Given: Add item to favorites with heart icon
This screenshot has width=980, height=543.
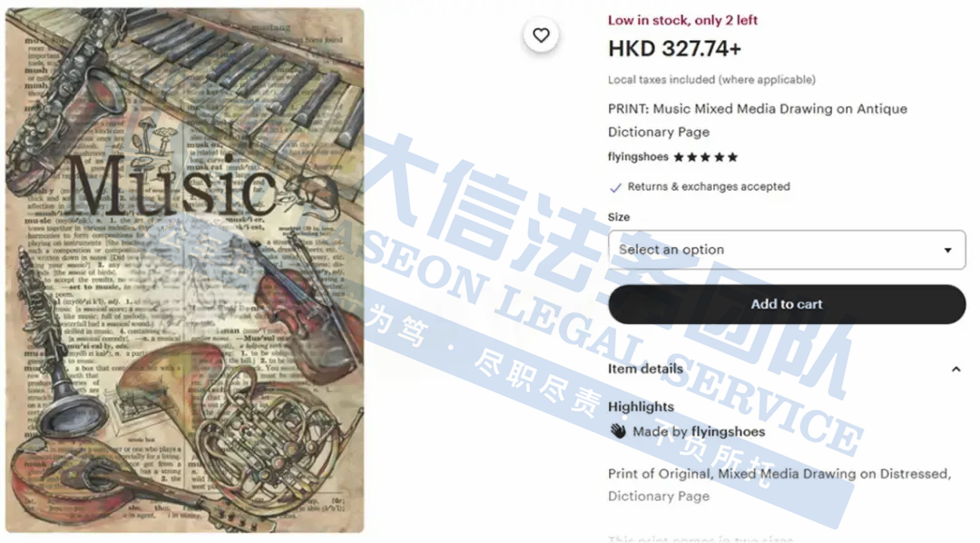Looking at the screenshot, I should [541, 35].
